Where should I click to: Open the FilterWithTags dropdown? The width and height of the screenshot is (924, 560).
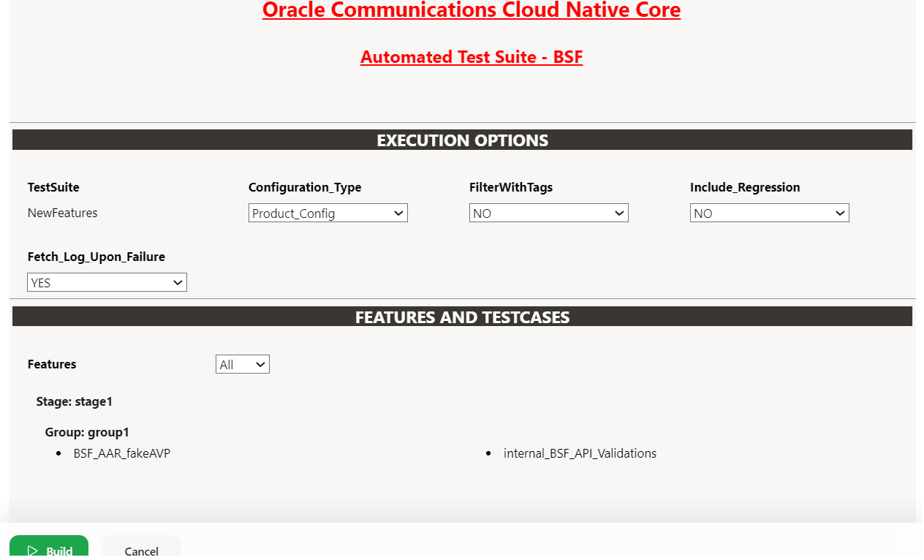tap(549, 213)
